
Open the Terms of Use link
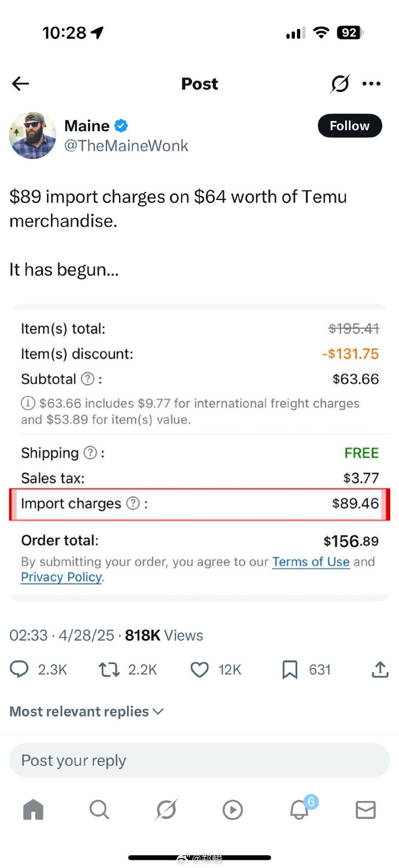pos(311,562)
